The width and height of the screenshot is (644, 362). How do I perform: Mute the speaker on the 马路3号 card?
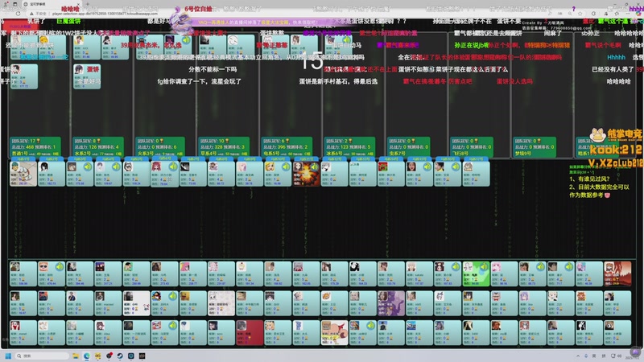pos(88,167)
